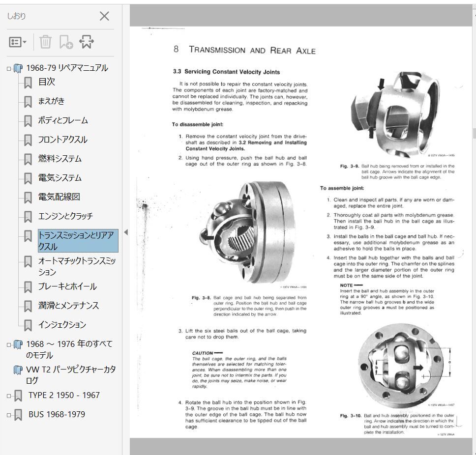
Task: Click the bookmark icon beside エンジンとクラッチ
Action: click(x=28, y=217)
